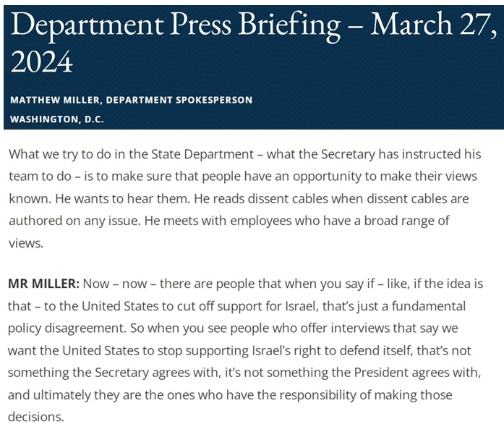
Task: Click the word "views." ending the first paragraph
Action: coord(26,243)
